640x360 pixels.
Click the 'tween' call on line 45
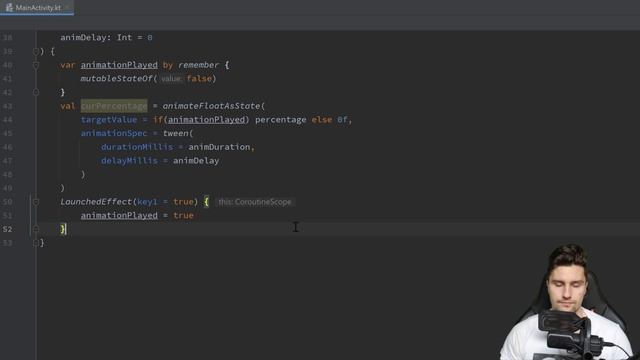click(x=176, y=133)
